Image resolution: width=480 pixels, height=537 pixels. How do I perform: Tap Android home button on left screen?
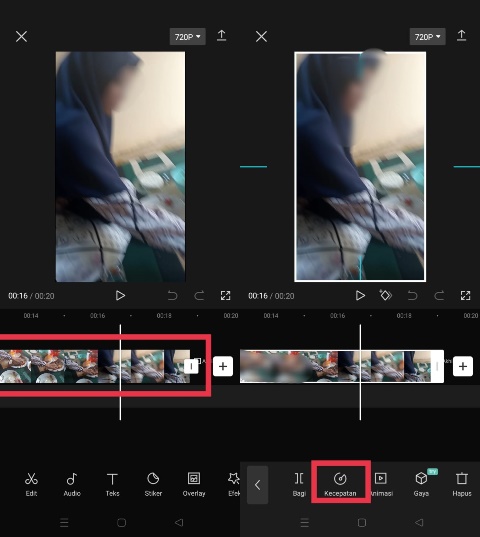click(x=122, y=523)
